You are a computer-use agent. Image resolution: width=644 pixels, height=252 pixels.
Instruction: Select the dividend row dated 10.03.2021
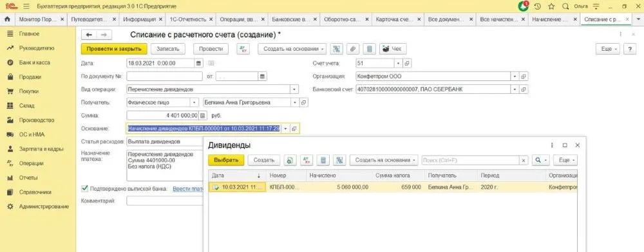pos(393,187)
